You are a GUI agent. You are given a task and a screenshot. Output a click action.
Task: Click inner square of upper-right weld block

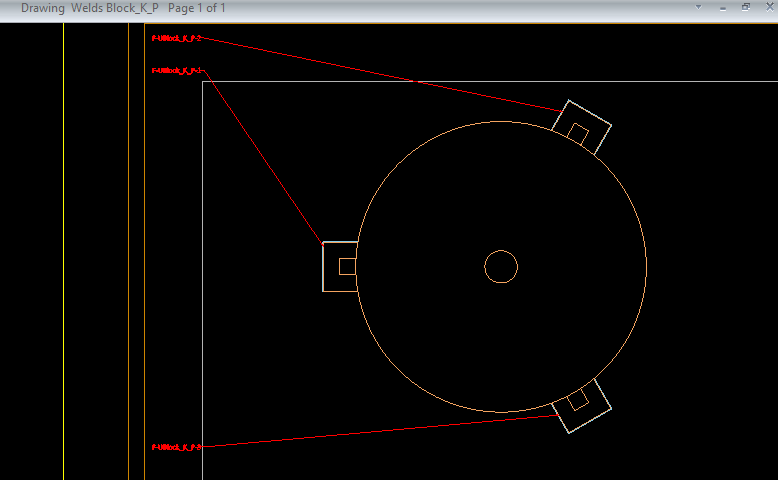tap(578, 132)
